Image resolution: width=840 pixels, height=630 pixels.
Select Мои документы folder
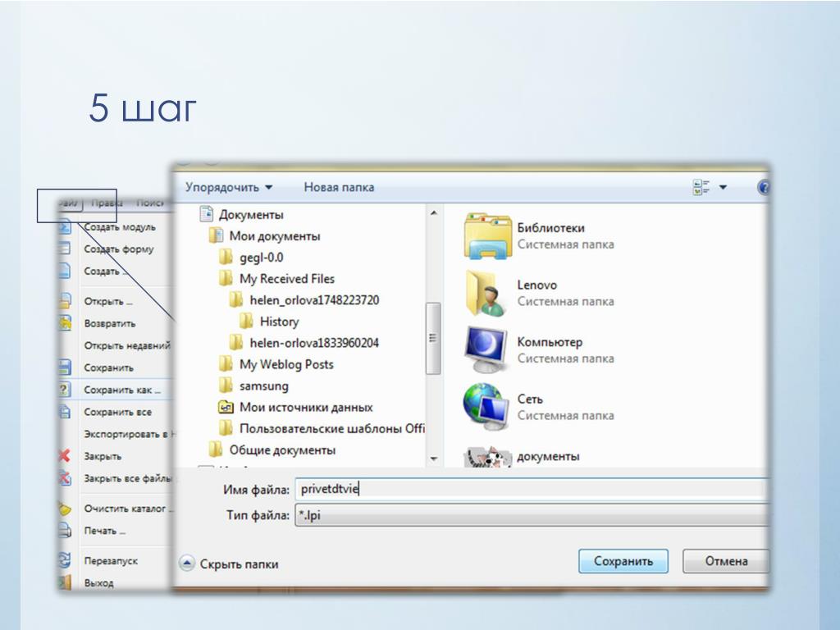point(275,236)
